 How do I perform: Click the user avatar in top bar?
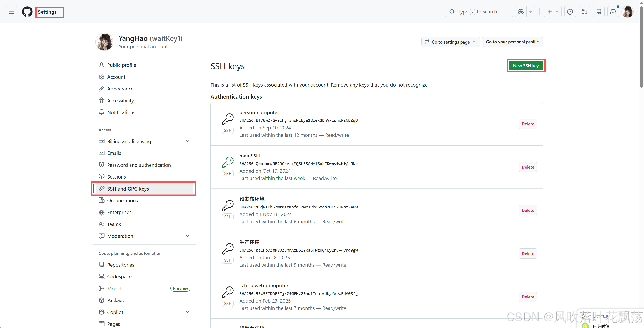(627, 12)
